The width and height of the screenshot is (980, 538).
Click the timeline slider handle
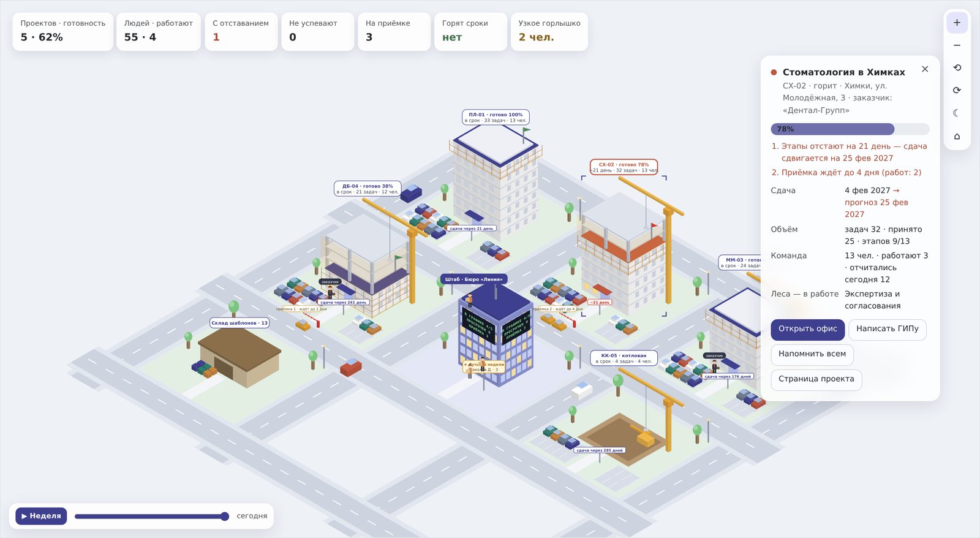tap(225, 516)
